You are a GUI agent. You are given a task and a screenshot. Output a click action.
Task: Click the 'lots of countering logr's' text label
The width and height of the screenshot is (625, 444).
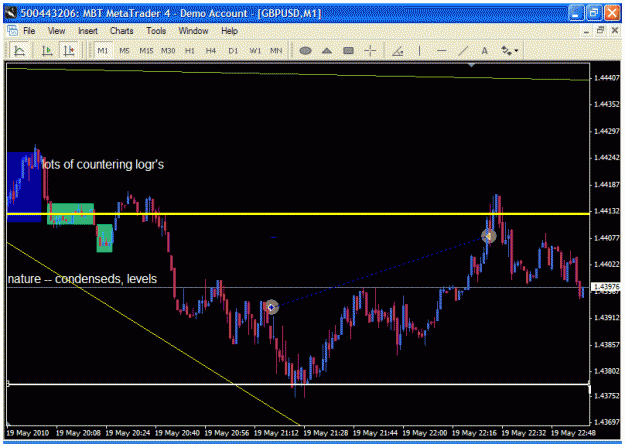(103, 164)
